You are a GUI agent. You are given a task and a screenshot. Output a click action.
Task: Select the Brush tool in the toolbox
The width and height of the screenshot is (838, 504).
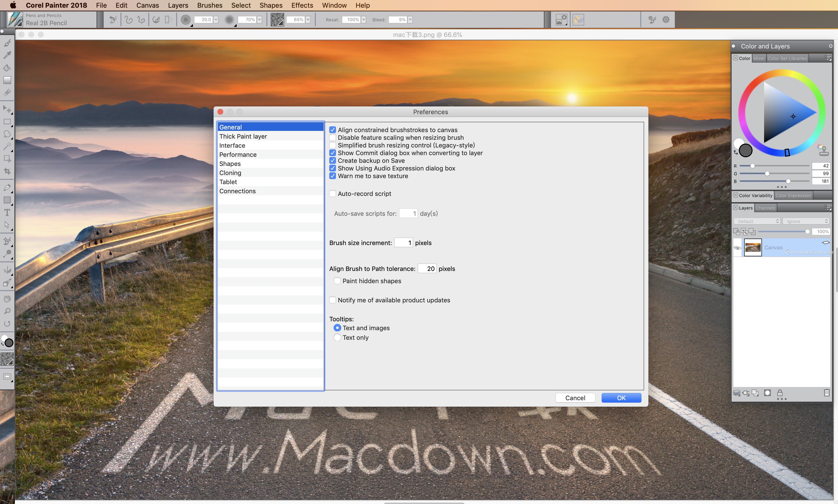[x=7, y=43]
